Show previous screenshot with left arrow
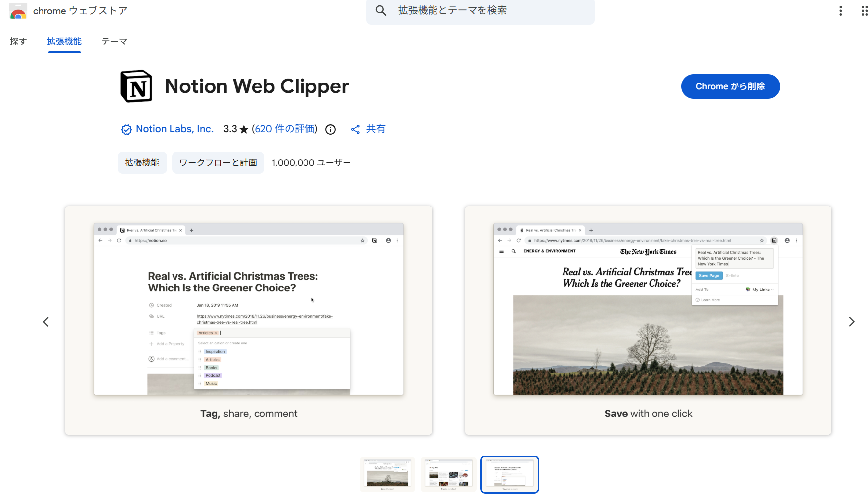 point(46,322)
